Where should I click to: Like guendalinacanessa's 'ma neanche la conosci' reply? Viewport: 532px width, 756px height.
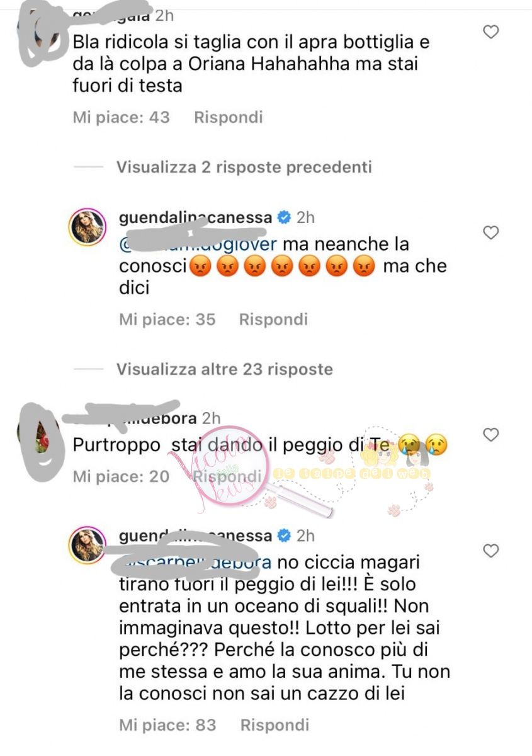(490, 233)
